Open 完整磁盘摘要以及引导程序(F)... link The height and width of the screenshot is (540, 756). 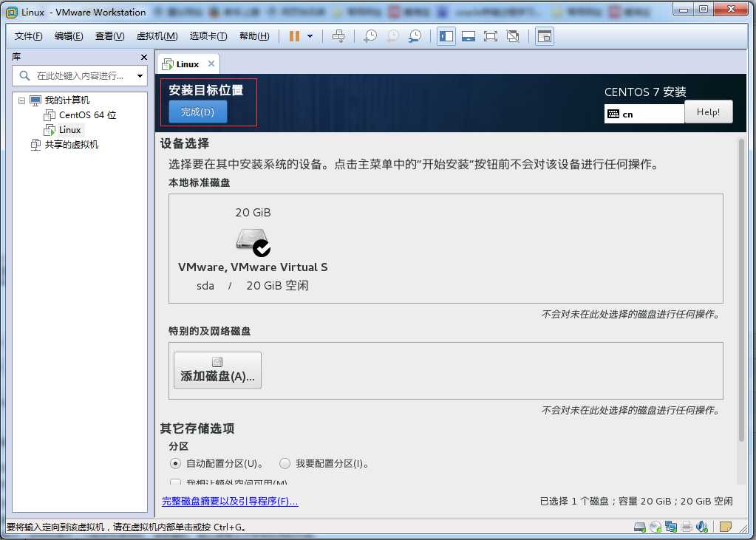click(230, 502)
